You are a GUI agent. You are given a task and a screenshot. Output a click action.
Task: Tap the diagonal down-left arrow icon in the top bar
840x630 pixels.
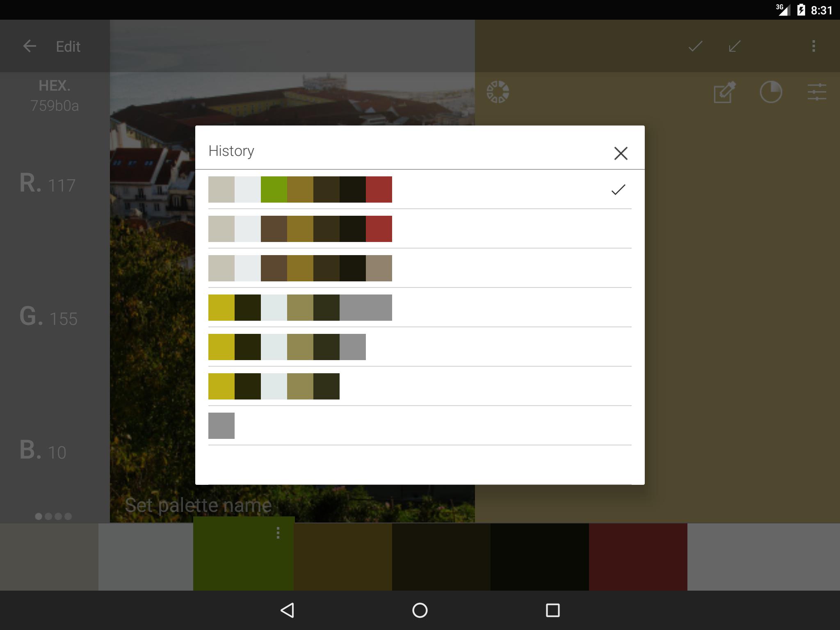(734, 46)
